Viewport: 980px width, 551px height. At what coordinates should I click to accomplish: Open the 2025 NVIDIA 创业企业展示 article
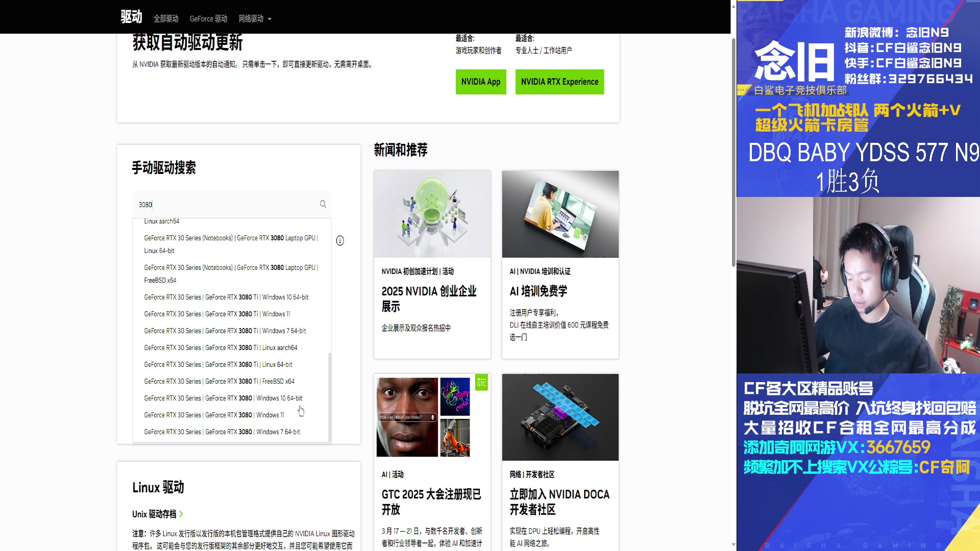(x=429, y=299)
